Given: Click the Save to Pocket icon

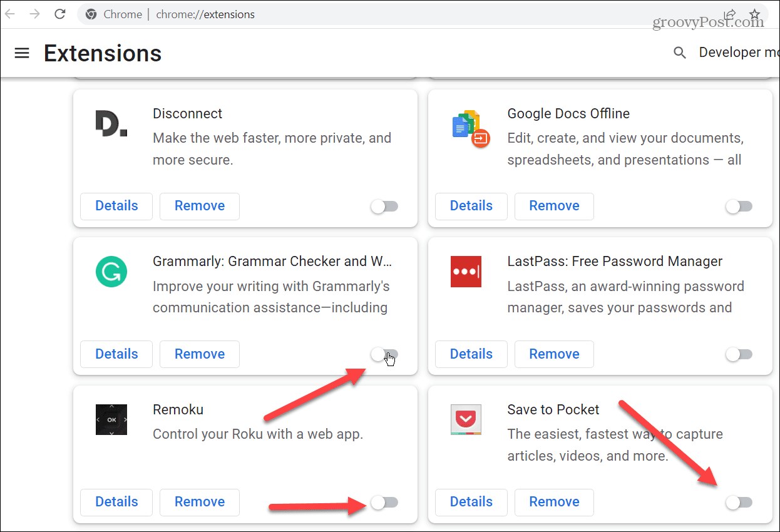Looking at the screenshot, I should tap(466, 419).
